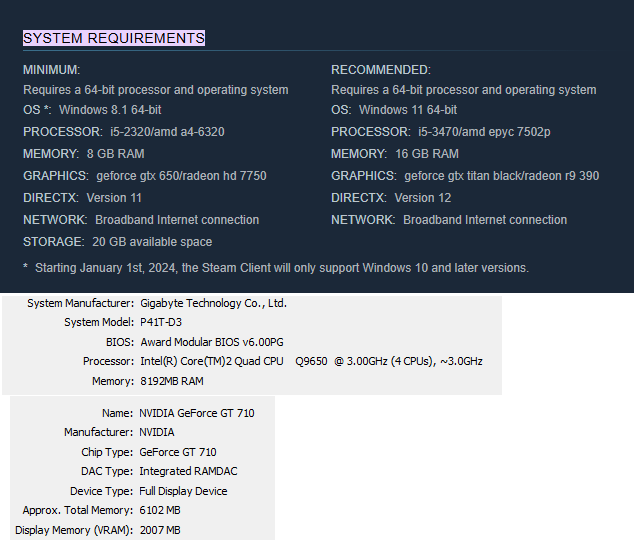Screen dimensions: 634x550
Task: Click the SYSTEM REQUIREMENTS heading
Action: click(x=114, y=38)
